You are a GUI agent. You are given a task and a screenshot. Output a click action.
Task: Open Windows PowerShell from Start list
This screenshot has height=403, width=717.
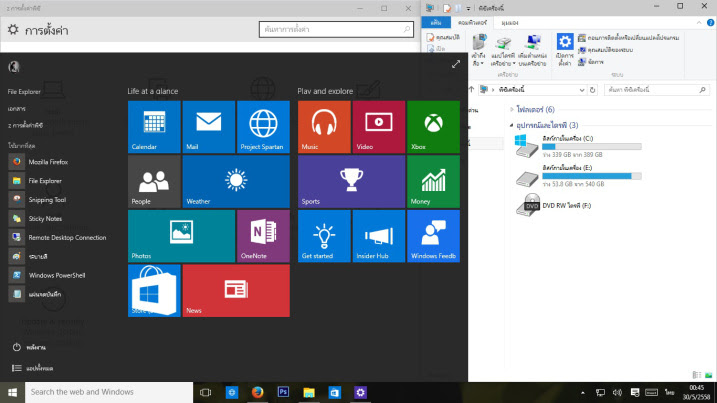(59, 275)
